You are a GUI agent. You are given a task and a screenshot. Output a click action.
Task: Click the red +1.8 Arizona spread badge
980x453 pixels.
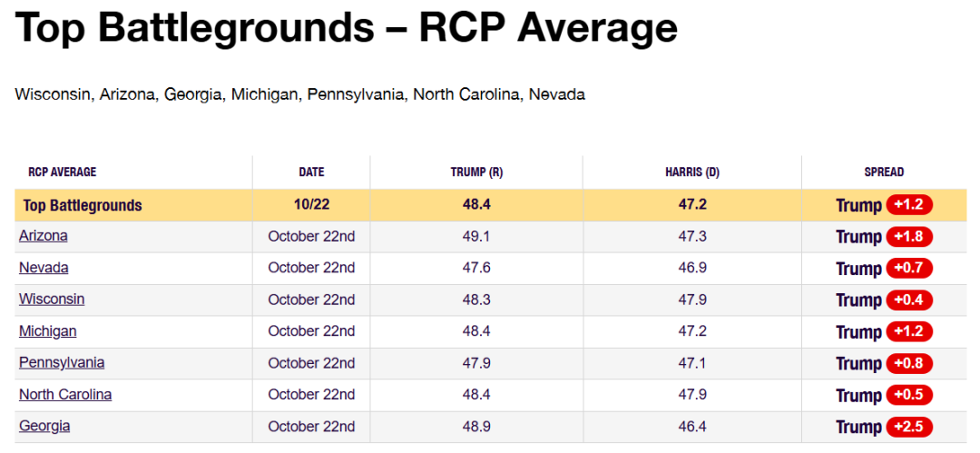[x=909, y=237]
